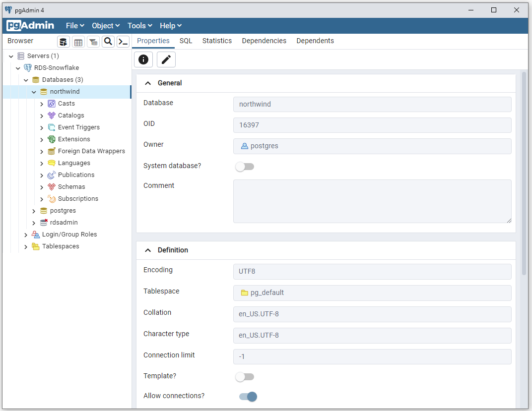Screen dimensions: 532x411
Task: Collapse the Definition section chevron
Action: pos(148,250)
